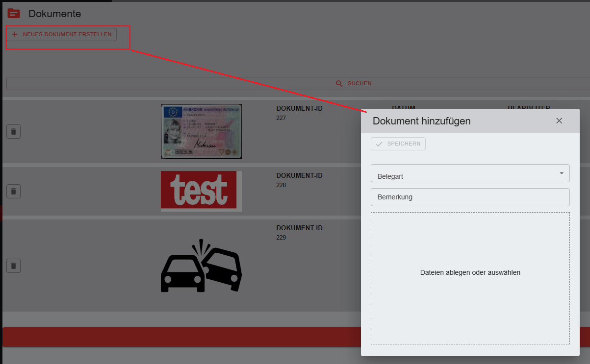The image size is (590, 364).
Task: Click the checkmark icon beside Speichern
Action: (379, 144)
